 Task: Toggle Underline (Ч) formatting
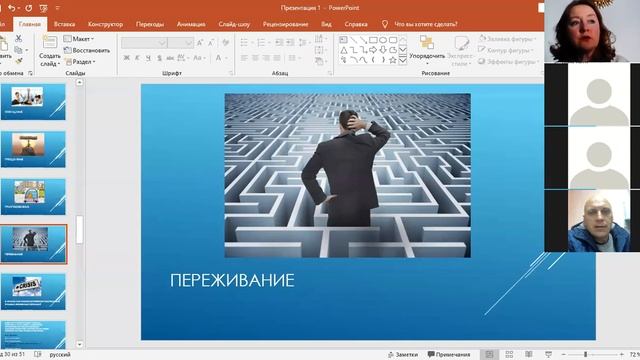point(148,58)
